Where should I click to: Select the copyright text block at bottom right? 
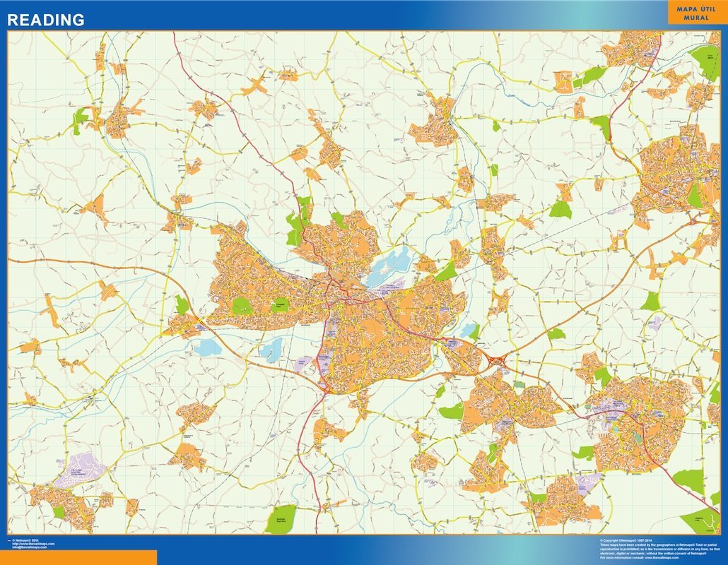point(657,549)
